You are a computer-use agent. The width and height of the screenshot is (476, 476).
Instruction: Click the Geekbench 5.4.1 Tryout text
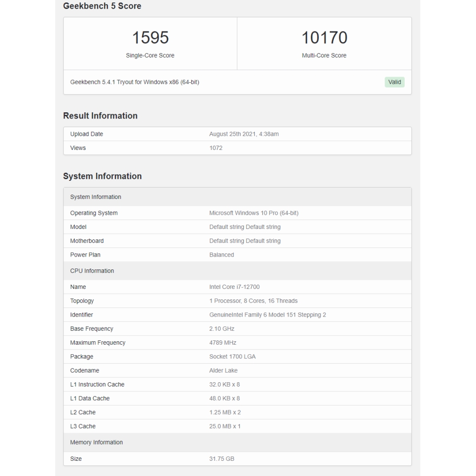coord(136,82)
